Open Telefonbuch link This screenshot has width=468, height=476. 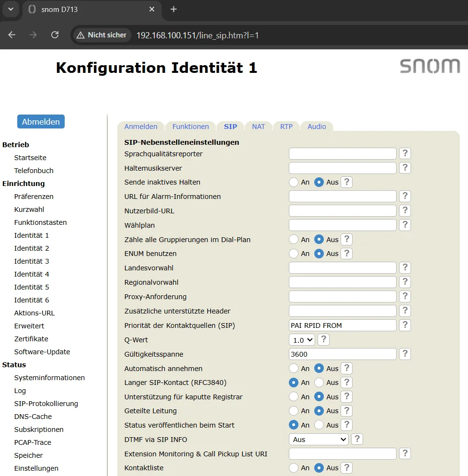coord(34,171)
